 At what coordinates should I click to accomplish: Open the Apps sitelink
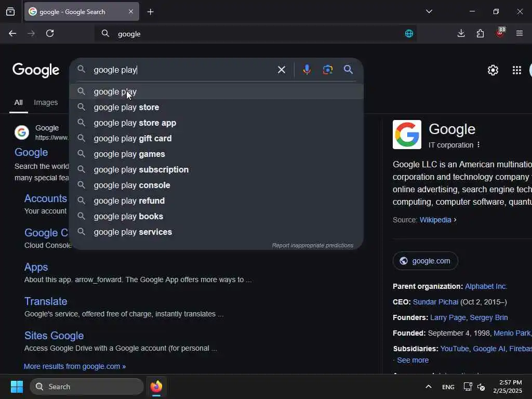tap(36, 267)
